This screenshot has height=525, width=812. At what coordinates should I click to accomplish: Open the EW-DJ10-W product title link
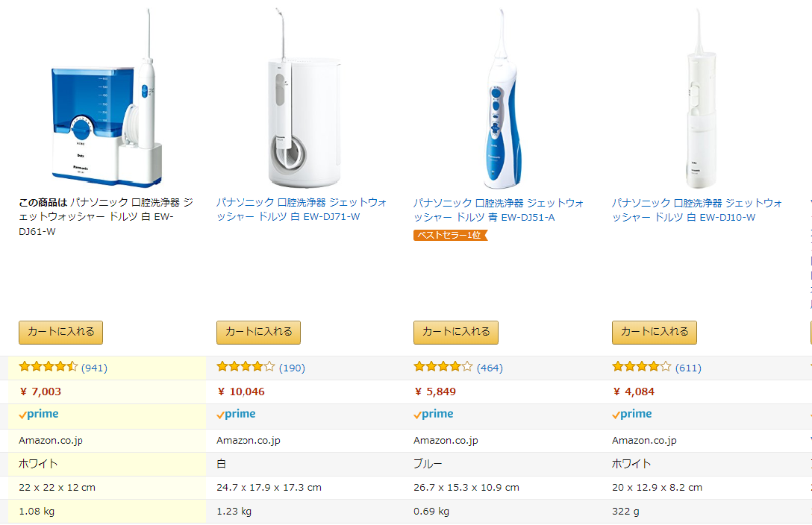(x=697, y=210)
